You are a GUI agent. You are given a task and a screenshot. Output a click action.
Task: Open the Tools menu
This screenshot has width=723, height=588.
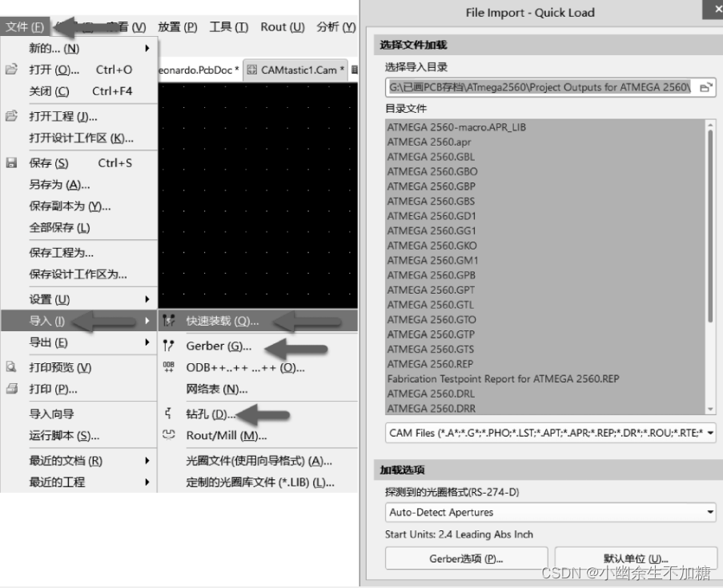[229, 27]
